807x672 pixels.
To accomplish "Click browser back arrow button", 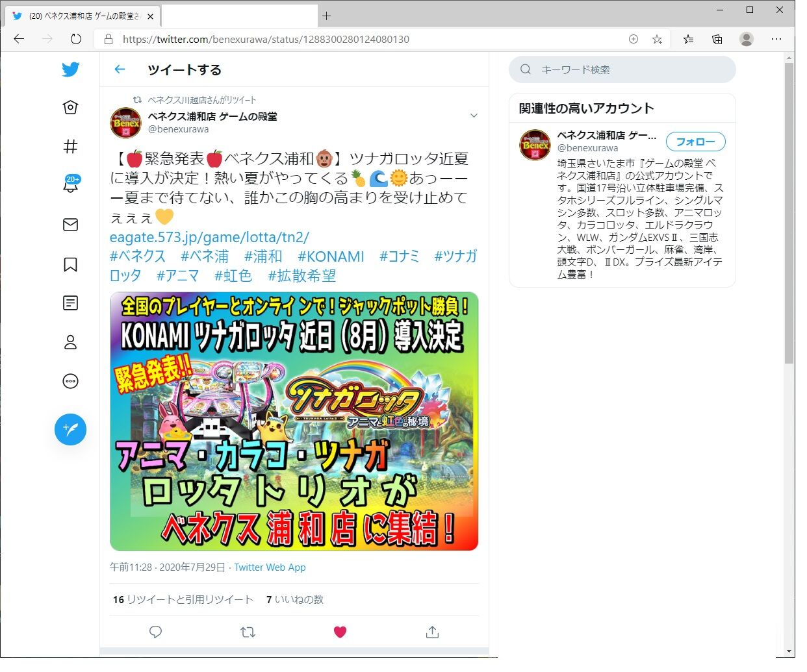I will 19,39.
